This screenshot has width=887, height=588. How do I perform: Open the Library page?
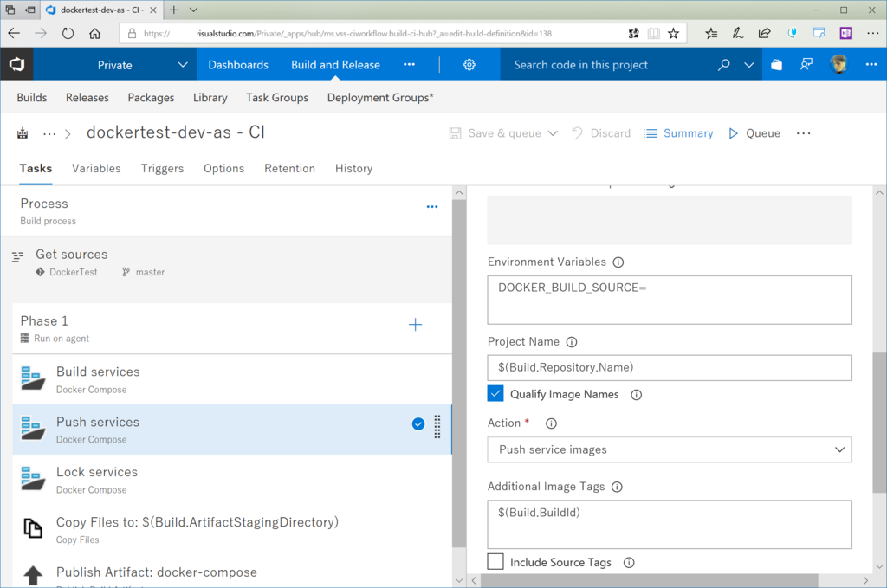(x=210, y=97)
